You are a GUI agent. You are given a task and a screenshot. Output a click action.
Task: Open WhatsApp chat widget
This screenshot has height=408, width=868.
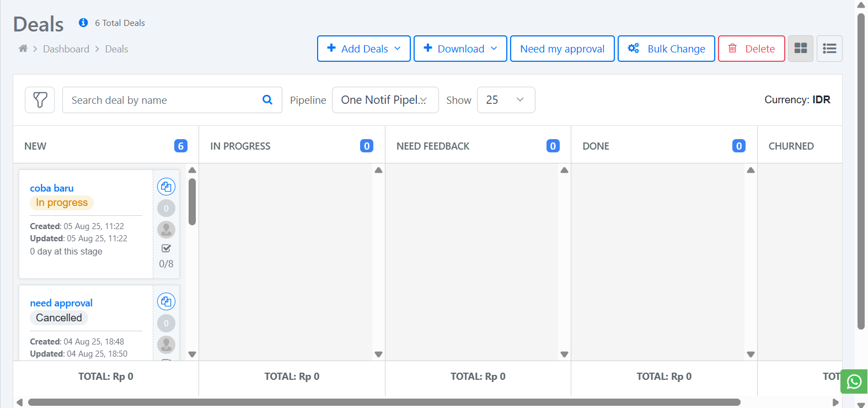pyautogui.click(x=854, y=381)
